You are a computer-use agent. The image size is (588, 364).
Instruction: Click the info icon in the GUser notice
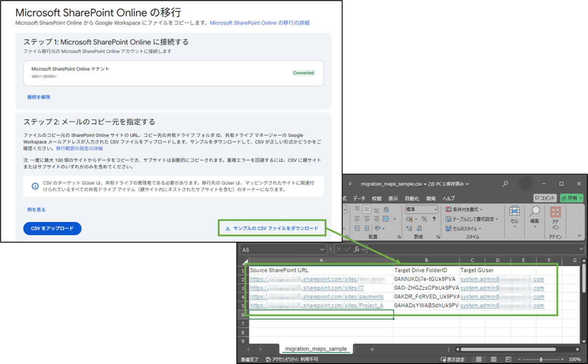(35, 186)
